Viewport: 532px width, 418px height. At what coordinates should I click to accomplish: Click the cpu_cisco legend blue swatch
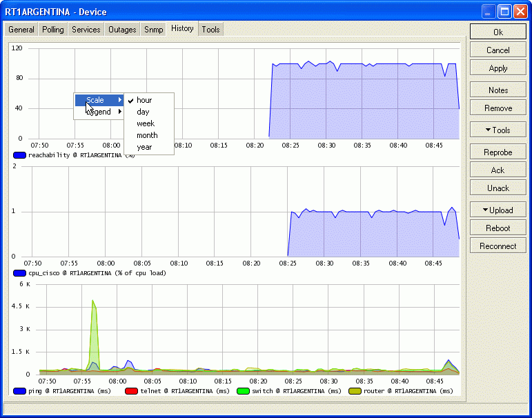pyautogui.click(x=19, y=273)
